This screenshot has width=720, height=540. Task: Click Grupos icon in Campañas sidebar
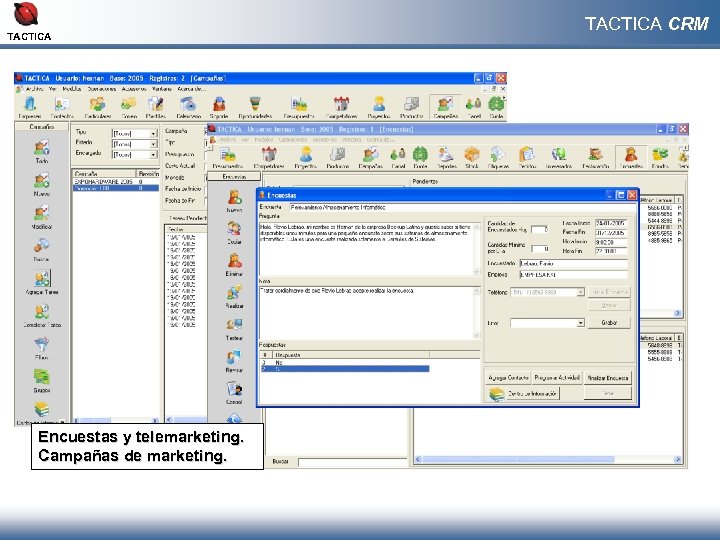[41, 381]
